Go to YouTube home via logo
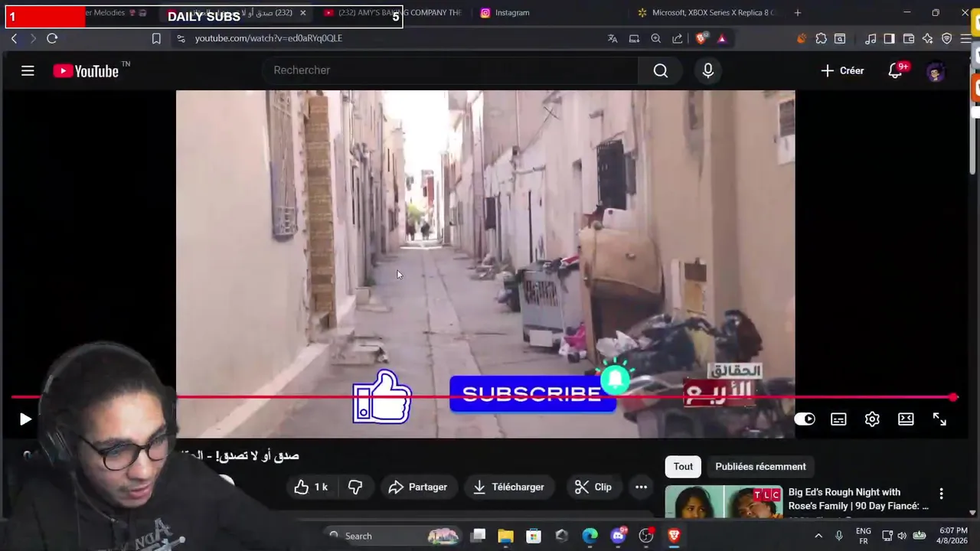The width and height of the screenshot is (980, 551). [86, 71]
